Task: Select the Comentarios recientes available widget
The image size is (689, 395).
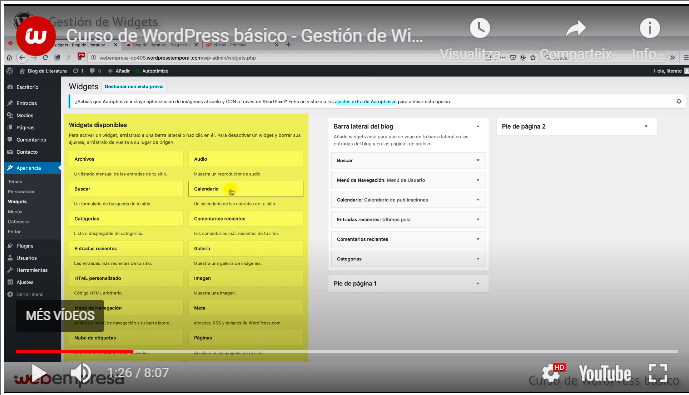Action: point(246,219)
